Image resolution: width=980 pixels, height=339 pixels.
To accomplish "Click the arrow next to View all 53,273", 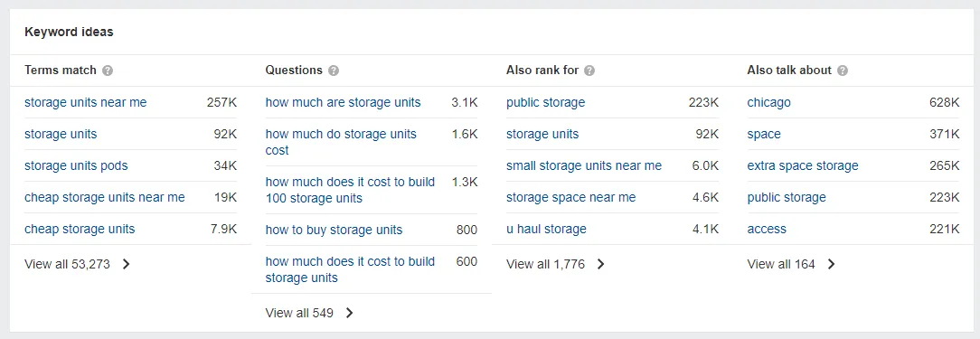I will [127, 264].
